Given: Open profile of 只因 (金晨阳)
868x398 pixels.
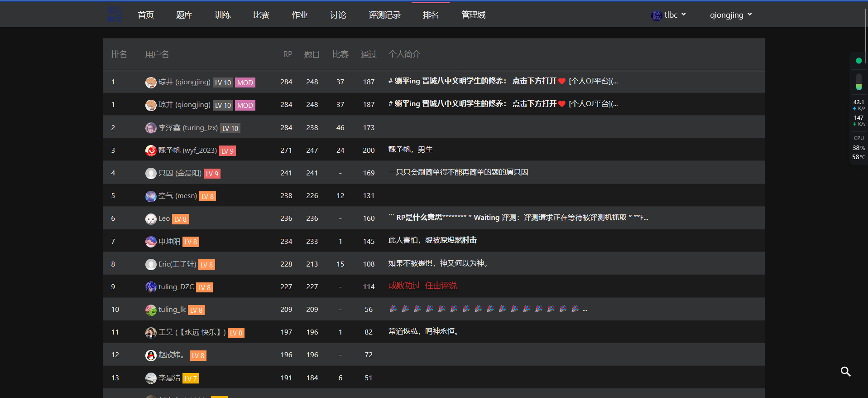Looking at the screenshot, I should (180, 173).
